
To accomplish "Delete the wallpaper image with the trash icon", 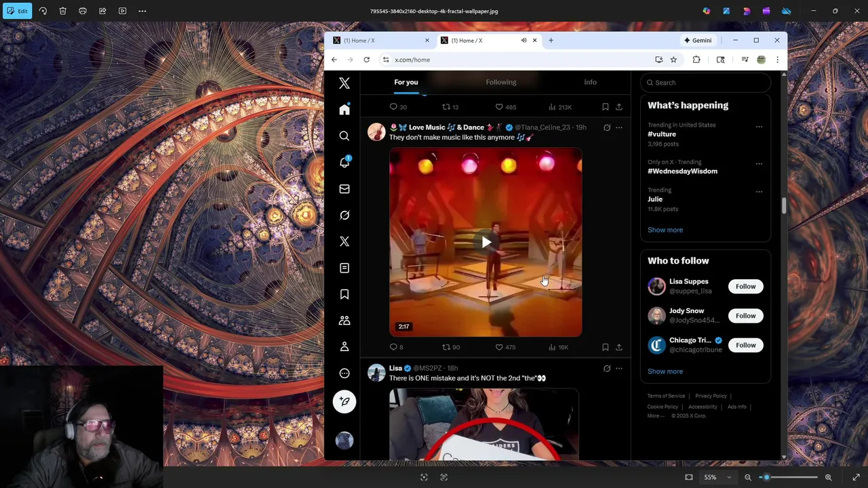I will coord(62,11).
